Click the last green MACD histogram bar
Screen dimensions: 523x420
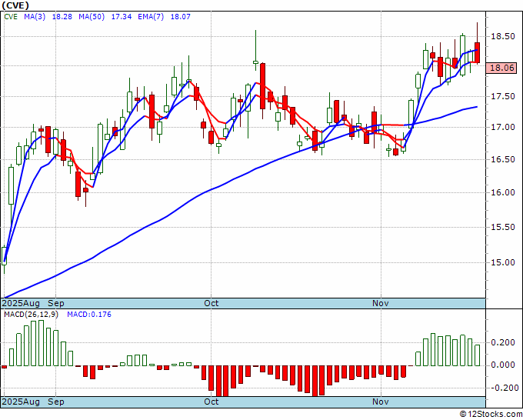pos(478,355)
